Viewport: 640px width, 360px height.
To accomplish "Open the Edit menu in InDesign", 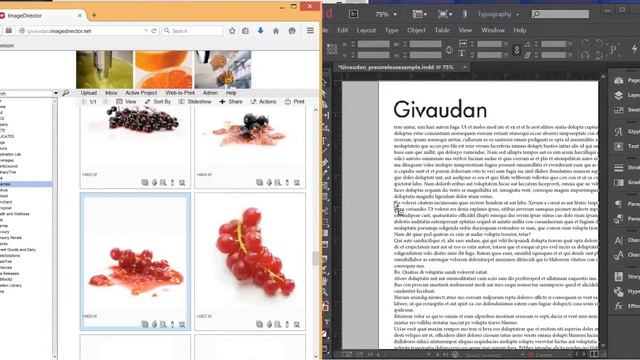I will (x=343, y=30).
